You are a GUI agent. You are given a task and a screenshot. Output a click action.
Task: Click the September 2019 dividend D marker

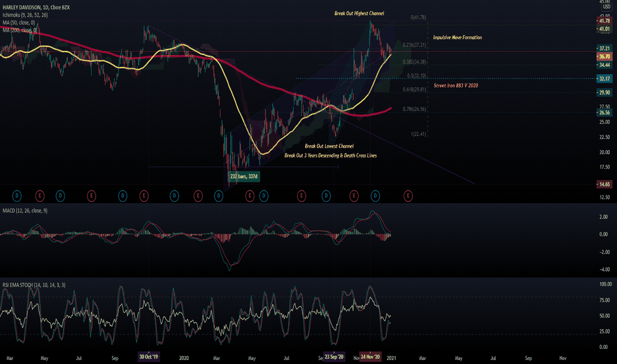click(122, 196)
